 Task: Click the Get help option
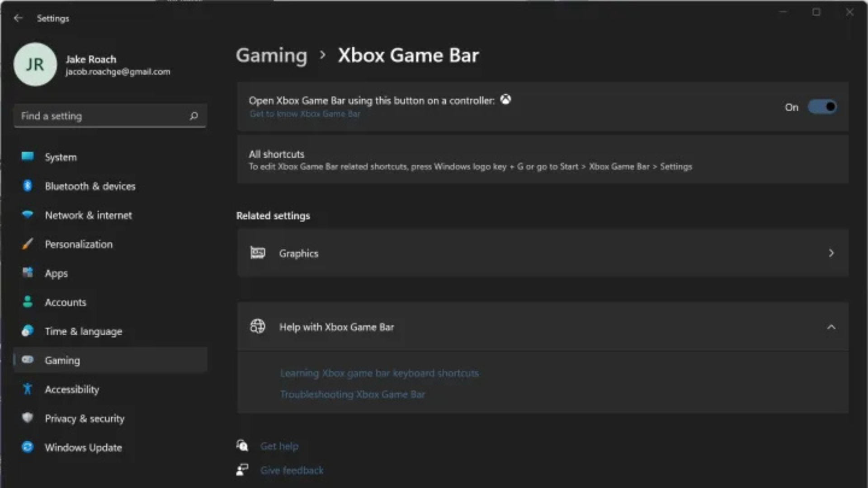pyautogui.click(x=279, y=446)
